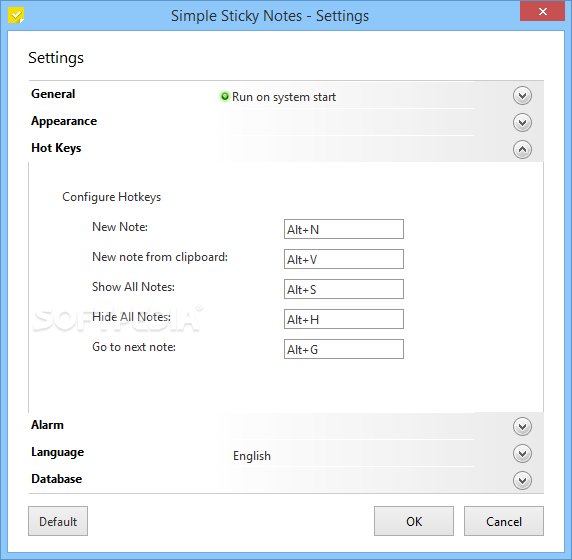The width and height of the screenshot is (572, 560).
Task: Click the Alarm section header
Action: click(47, 425)
